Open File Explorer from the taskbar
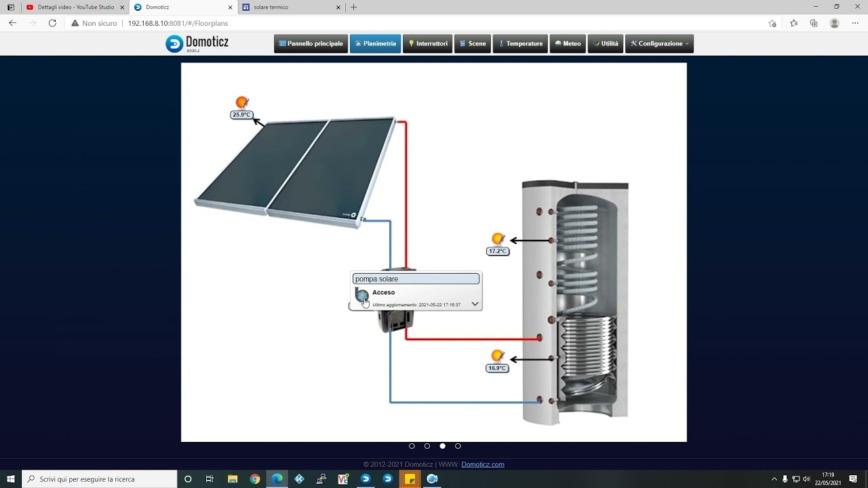Image resolution: width=868 pixels, height=488 pixels. coord(232,479)
